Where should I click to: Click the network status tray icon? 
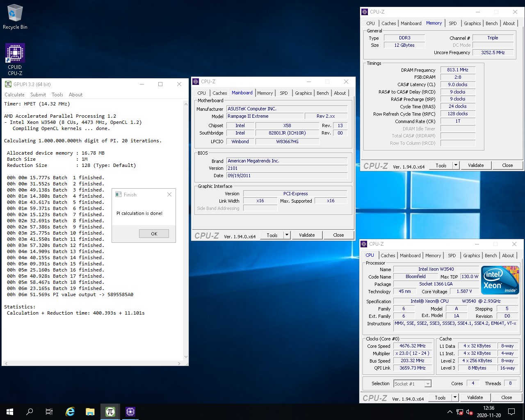point(460,412)
